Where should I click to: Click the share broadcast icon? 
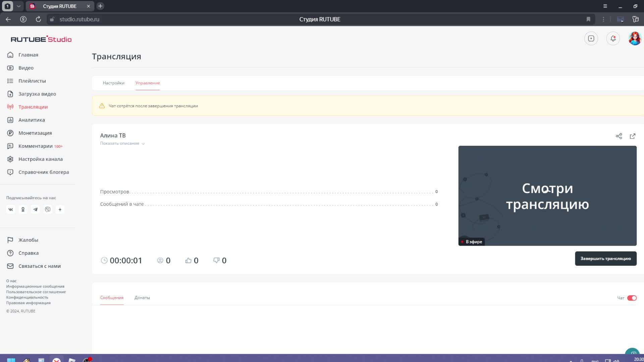(619, 136)
